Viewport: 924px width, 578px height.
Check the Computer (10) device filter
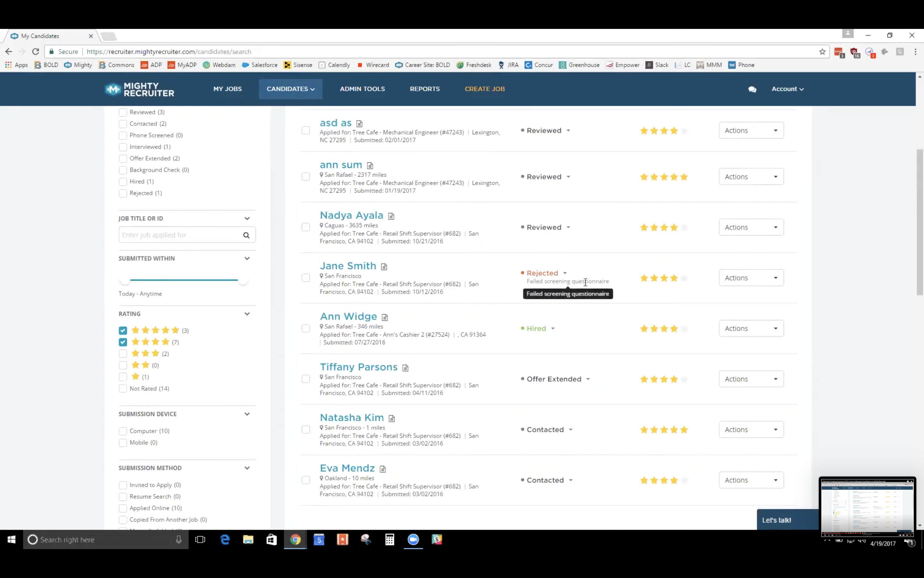(x=123, y=431)
